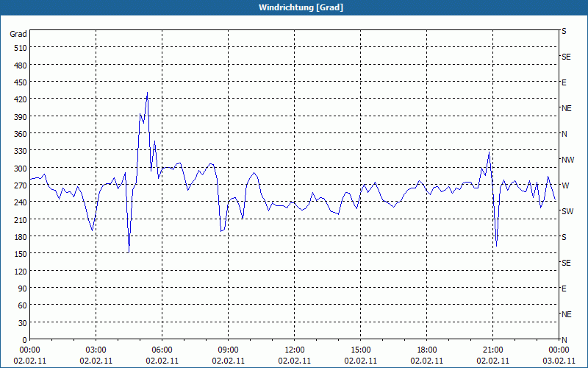Screen dimensions: 588x368
Task: Select the E compass label aligned with 90
Action: click(x=564, y=289)
